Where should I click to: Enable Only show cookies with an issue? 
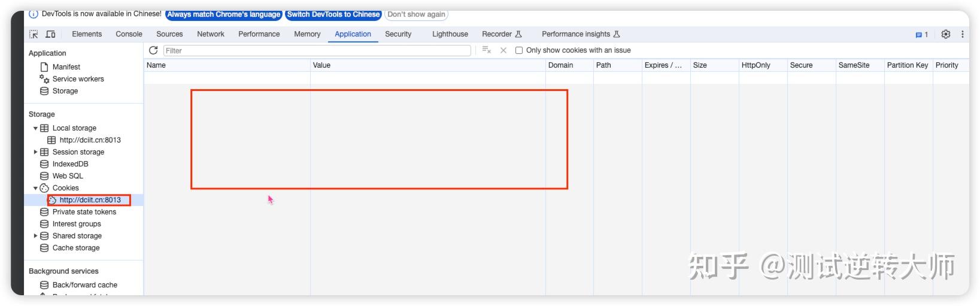(519, 50)
